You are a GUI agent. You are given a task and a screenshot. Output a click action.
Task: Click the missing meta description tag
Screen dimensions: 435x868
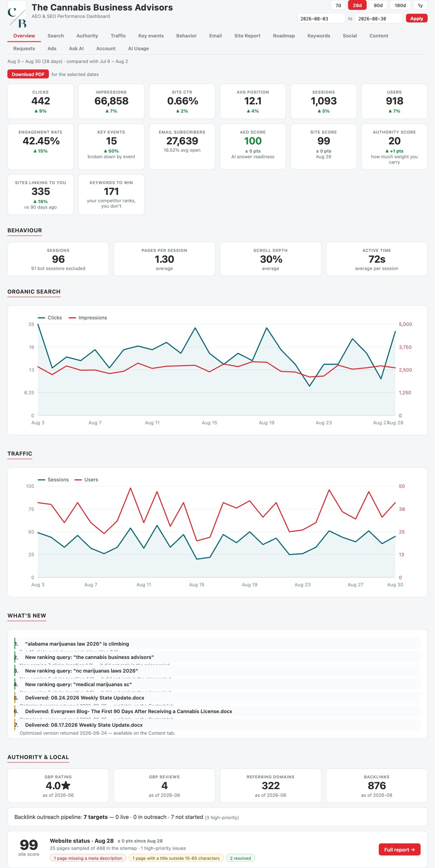pos(88,858)
